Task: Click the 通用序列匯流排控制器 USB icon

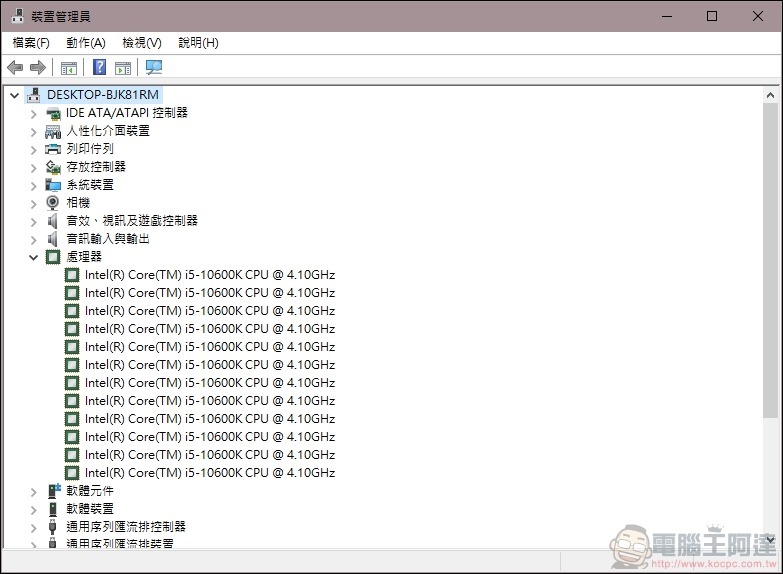Action: pyautogui.click(x=52, y=527)
